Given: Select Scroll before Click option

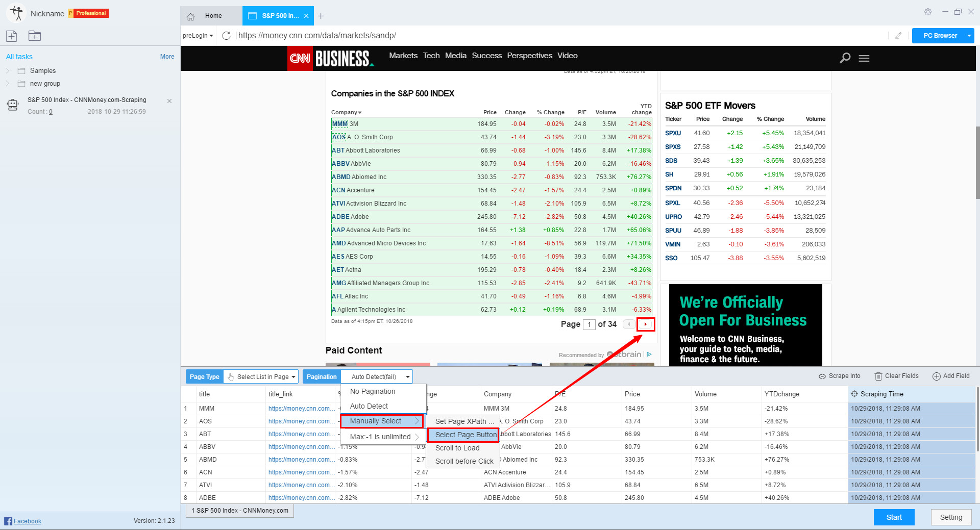Looking at the screenshot, I should [463, 461].
